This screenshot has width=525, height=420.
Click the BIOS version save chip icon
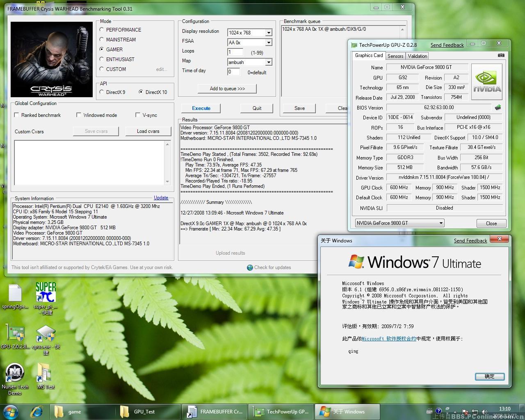pos(498,107)
